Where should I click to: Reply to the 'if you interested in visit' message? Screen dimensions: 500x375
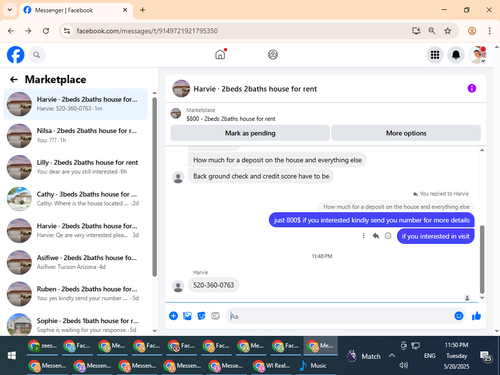tap(376, 236)
